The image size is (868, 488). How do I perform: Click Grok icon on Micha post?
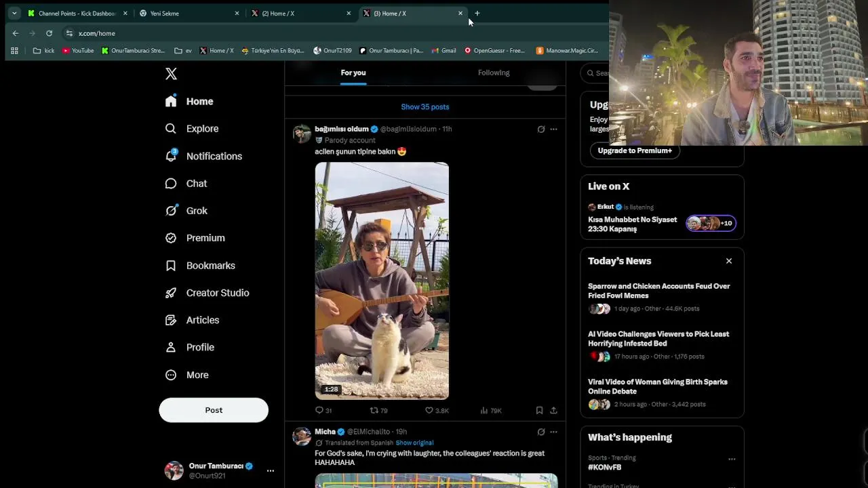(x=541, y=432)
